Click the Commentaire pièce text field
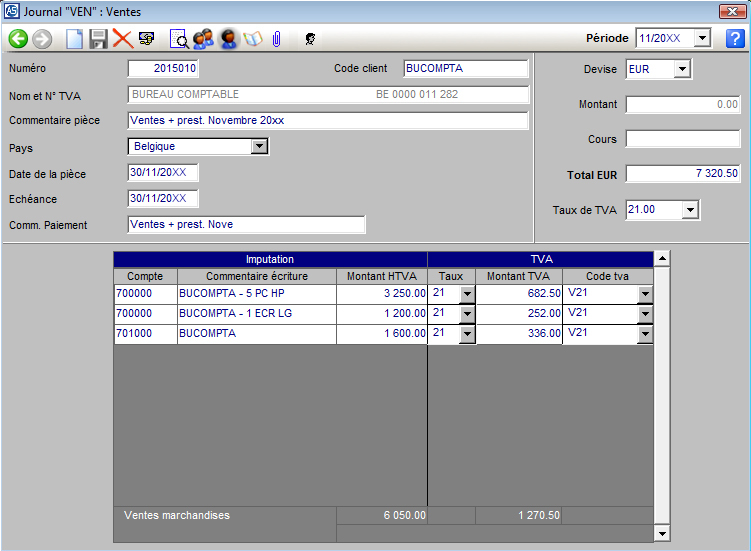 [328, 121]
